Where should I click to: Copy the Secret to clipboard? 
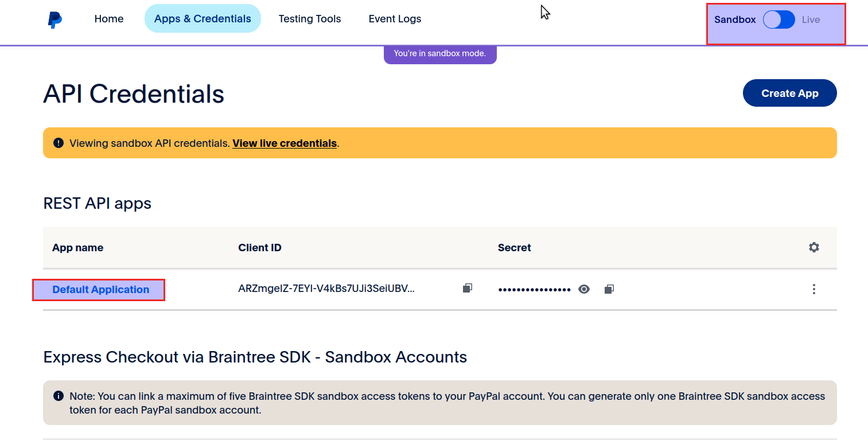609,289
